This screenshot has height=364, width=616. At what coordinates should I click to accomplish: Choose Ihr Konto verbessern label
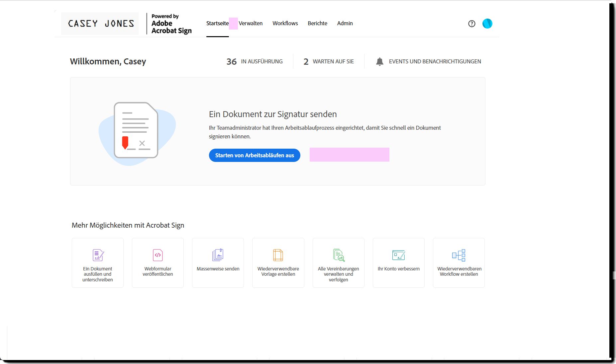[399, 269]
